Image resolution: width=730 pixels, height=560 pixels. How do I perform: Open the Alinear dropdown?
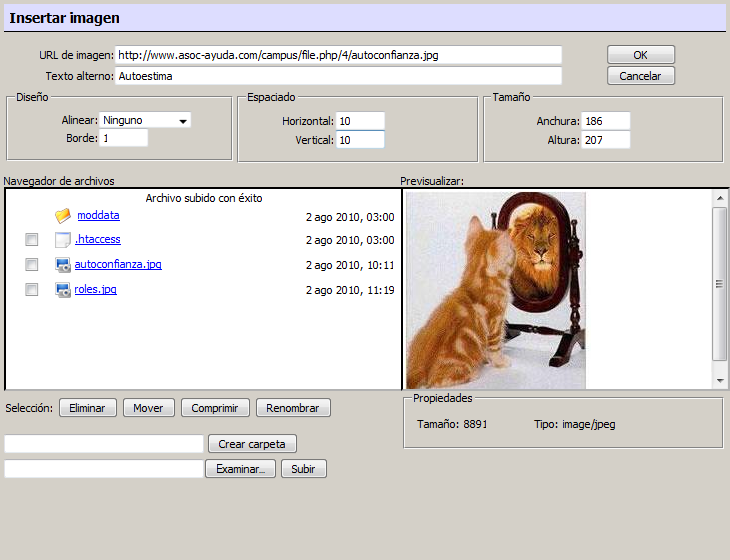pyautogui.click(x=145, y=120)
